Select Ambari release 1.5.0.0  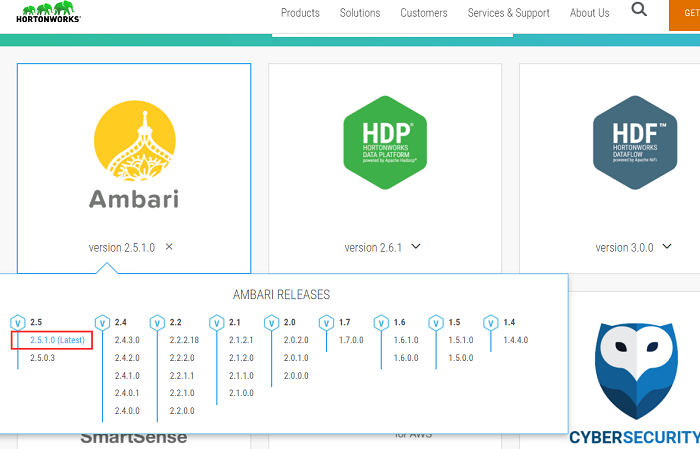461,358
